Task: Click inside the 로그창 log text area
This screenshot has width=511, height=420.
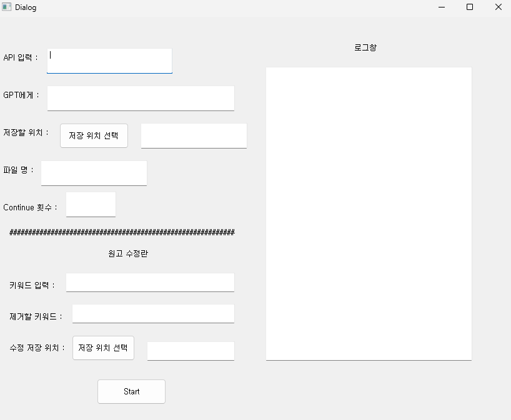Action: [369, 213]
